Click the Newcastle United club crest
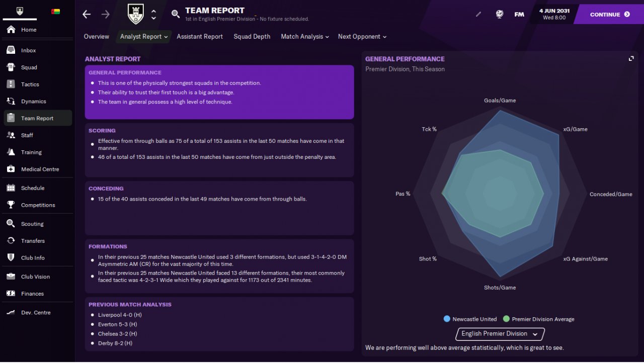This screenshot has height=363, width=644. click(x=136, y=14)
